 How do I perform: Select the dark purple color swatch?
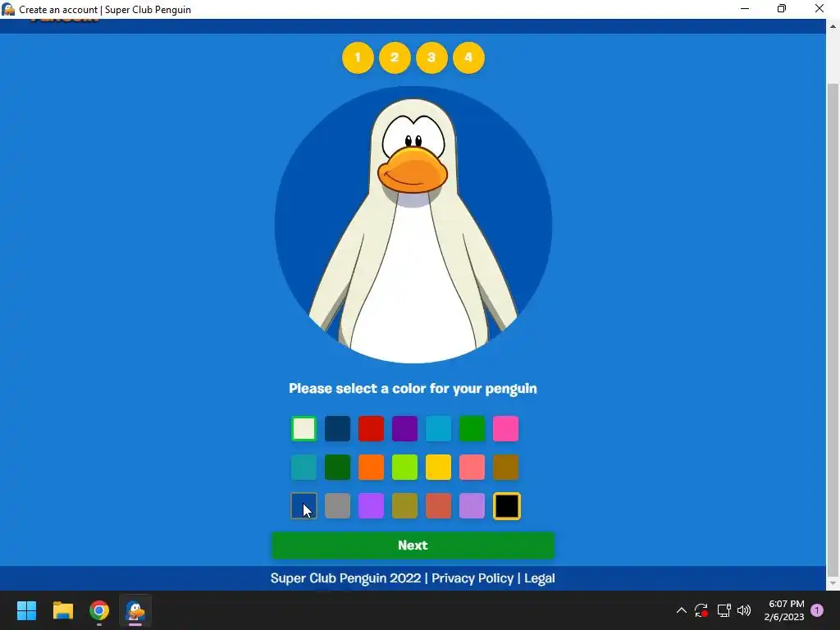tap(404, 428)
